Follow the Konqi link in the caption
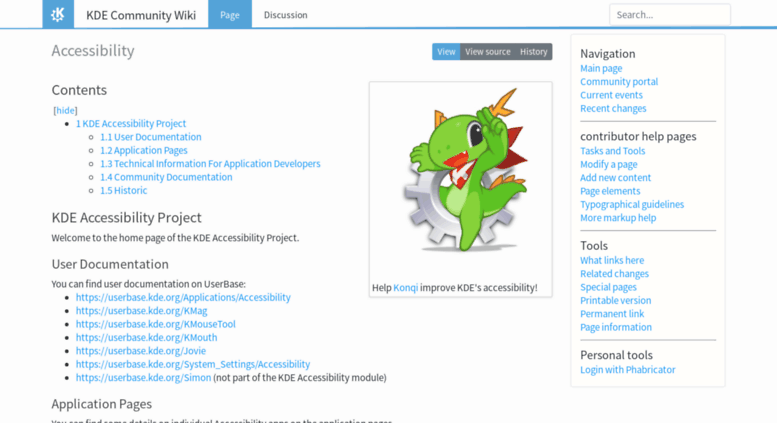Image resolution: width=777 pixels, height=423 pixels. coord(405,287)
